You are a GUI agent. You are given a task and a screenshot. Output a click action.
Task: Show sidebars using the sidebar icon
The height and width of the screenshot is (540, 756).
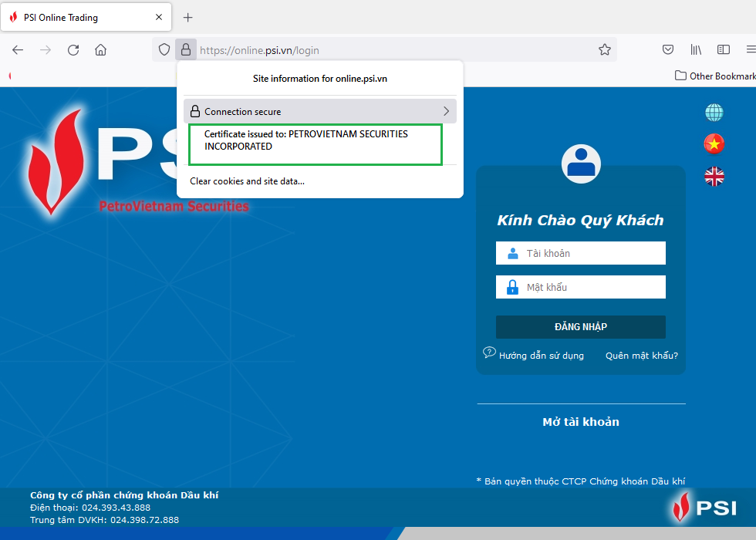point(724,49)
